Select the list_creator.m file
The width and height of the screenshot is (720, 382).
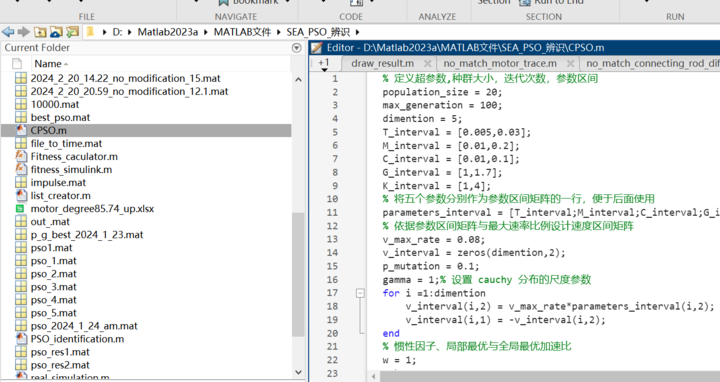coord(61,196)
